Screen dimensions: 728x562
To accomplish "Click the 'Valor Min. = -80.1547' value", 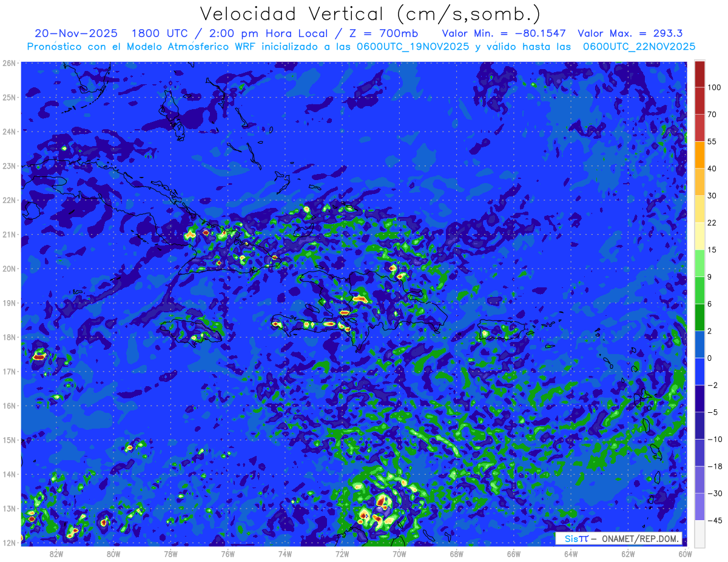I will 504,33.
